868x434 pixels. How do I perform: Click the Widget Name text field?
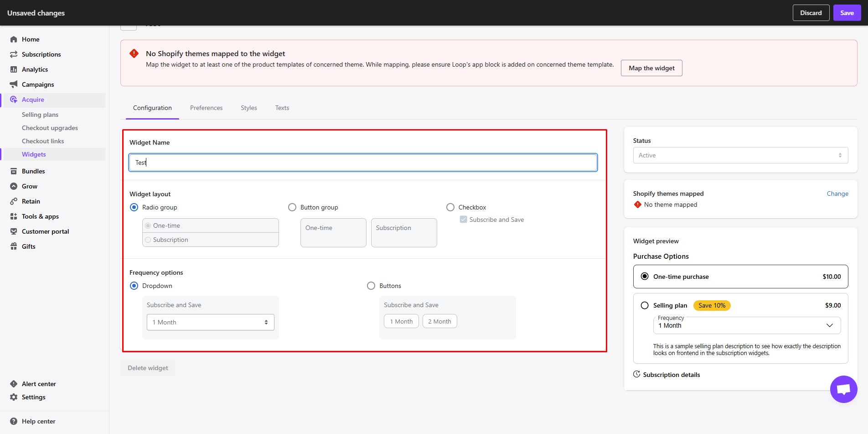pyautogui.click(x=363, y=162)
